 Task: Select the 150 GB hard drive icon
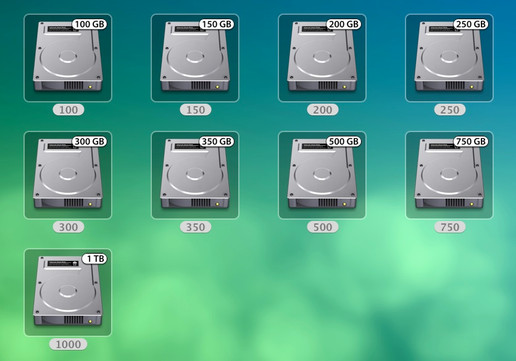pyautogui.click(x=195, y=58)
